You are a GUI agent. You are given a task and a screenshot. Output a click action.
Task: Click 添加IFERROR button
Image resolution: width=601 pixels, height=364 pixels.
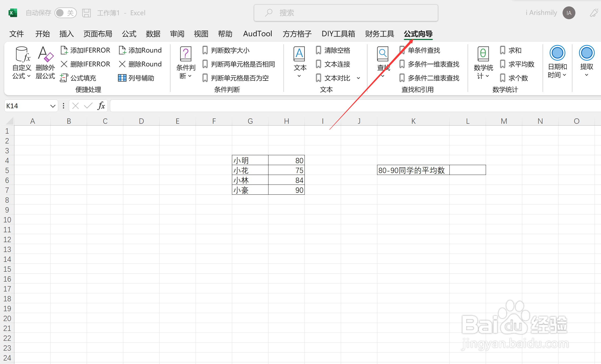coord(85,50)
